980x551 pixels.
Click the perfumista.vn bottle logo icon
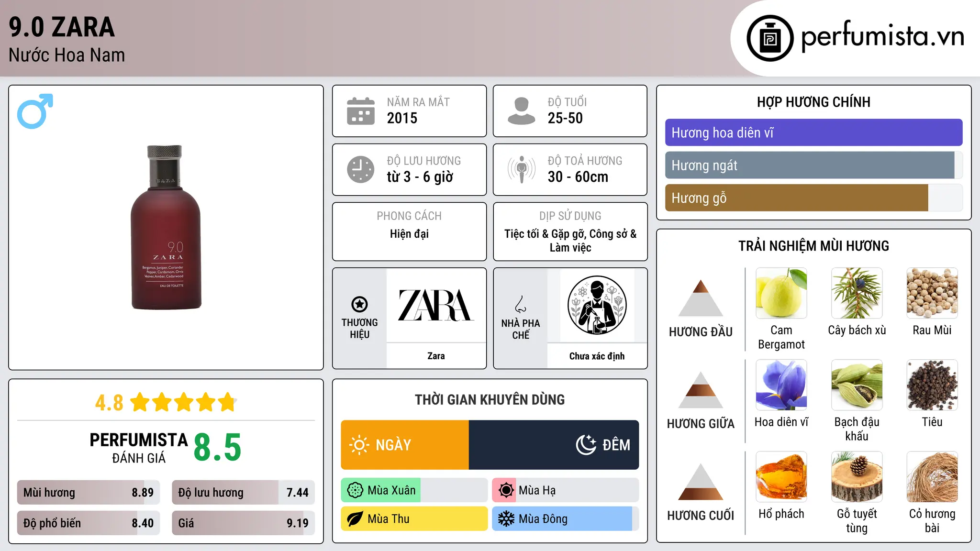770,38
